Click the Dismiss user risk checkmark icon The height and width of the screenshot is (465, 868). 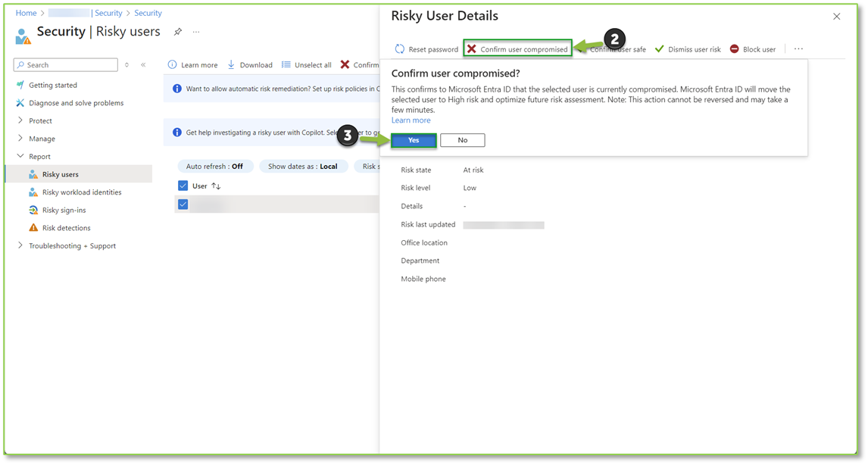[x=660, y=48]
